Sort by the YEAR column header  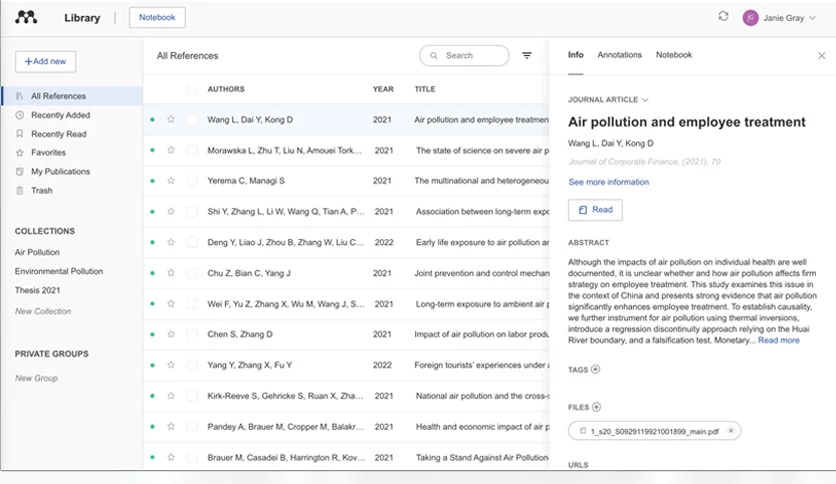(383, 89)
